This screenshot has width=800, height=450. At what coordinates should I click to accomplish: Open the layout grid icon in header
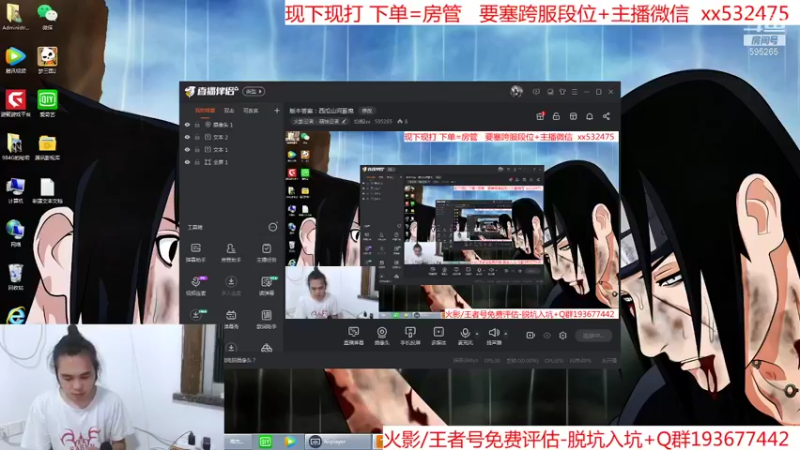tap(573, 116)
